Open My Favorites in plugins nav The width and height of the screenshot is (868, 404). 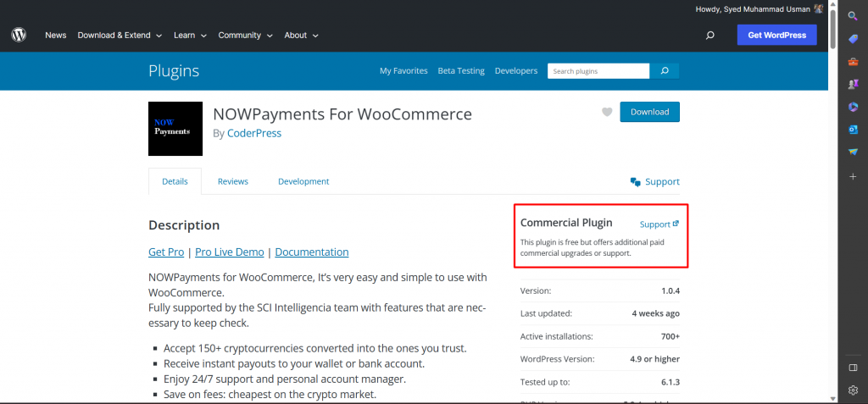[x=403, y=71]
